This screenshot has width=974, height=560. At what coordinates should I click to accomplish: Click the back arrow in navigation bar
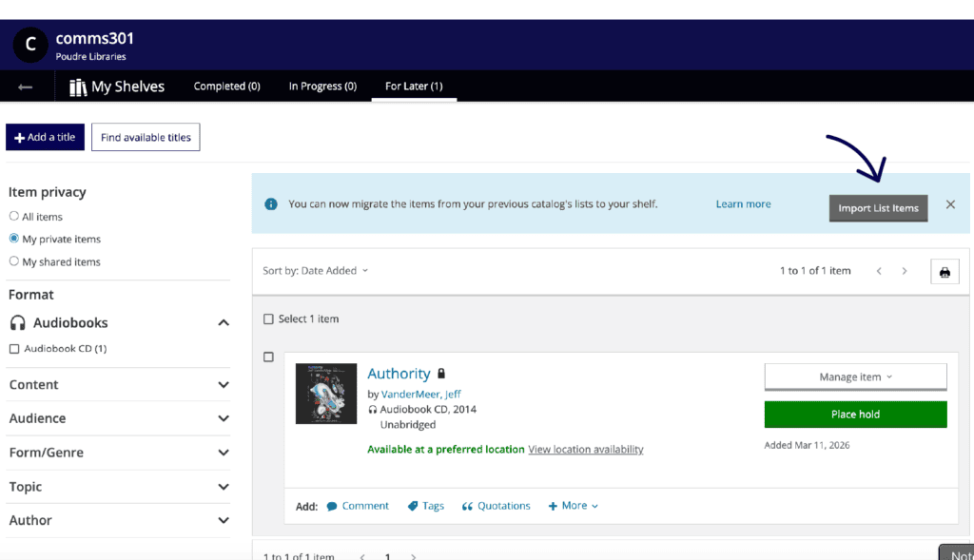[x=25, y=87]
